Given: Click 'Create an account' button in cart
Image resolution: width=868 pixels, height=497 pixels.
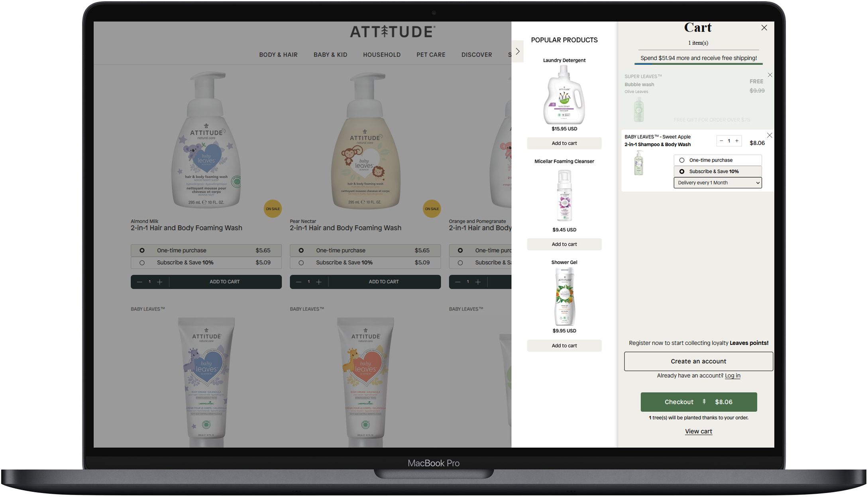Looking at the screenshot, I should (x=698, y=360).
